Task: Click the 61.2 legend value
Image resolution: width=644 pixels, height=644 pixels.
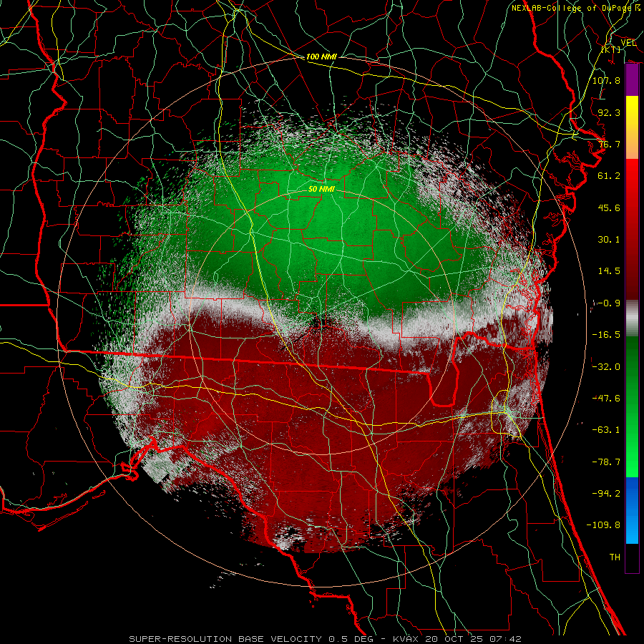Action: coord(609,176)
